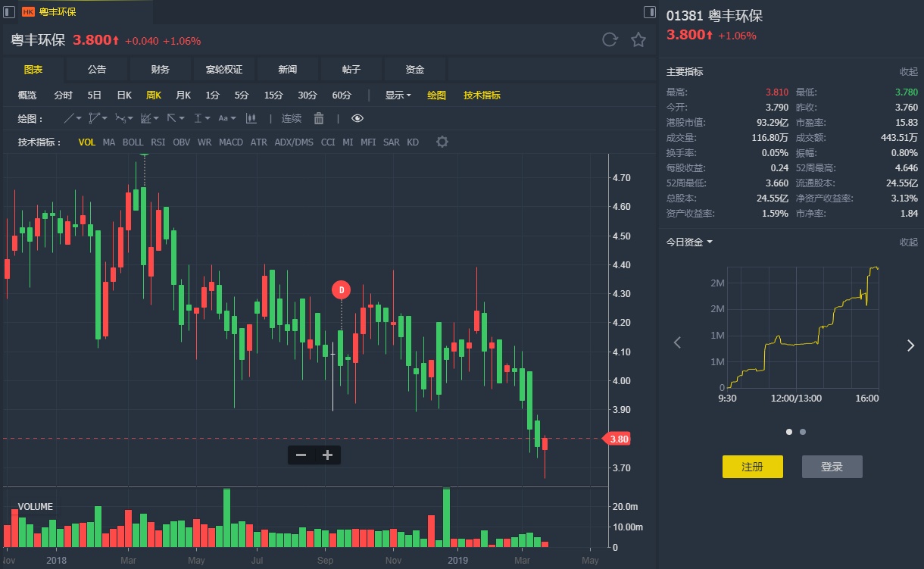Click the 登录 login button
The width and height of the screenshot is (924, 569).
(x=832, y=467)
